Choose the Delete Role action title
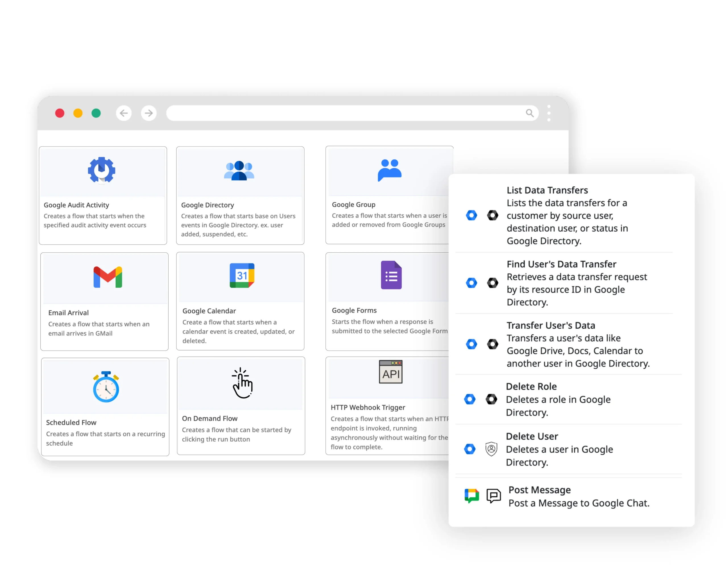Screen dimensions: 728x583 pyautogui.click(x=531, y=386)
